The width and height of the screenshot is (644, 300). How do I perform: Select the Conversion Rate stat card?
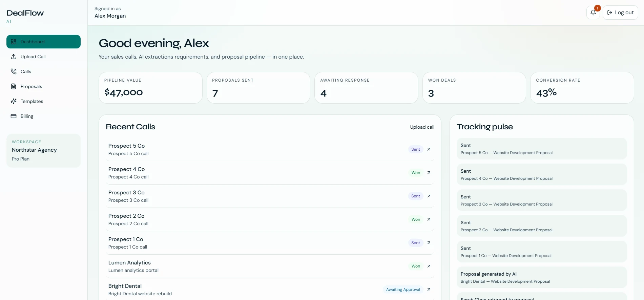point(582,88)
